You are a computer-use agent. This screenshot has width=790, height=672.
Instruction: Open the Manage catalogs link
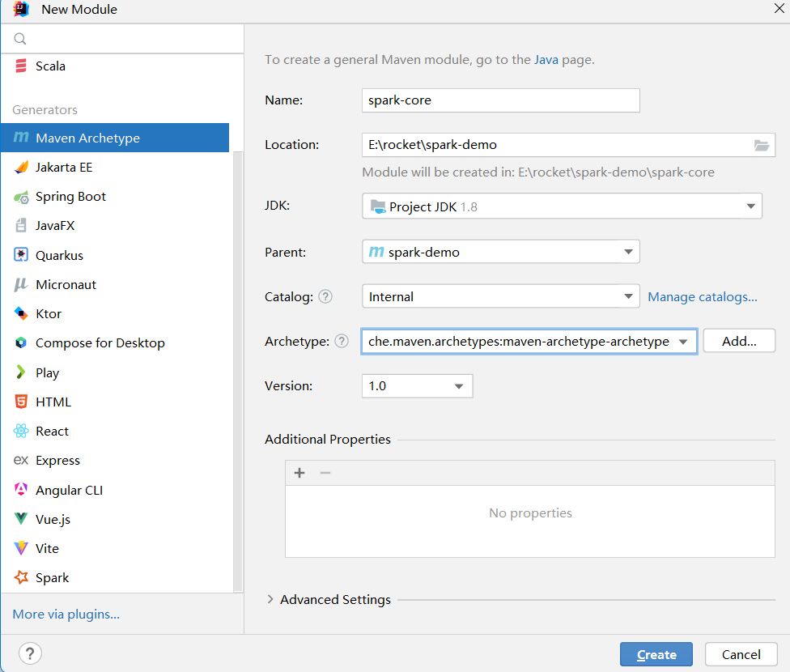[x=703, y=297]
